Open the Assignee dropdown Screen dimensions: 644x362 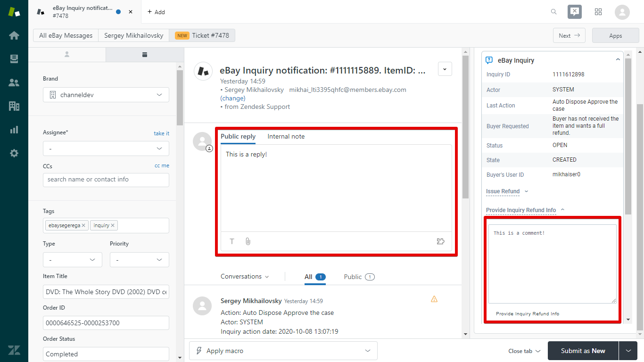[106, 148]
